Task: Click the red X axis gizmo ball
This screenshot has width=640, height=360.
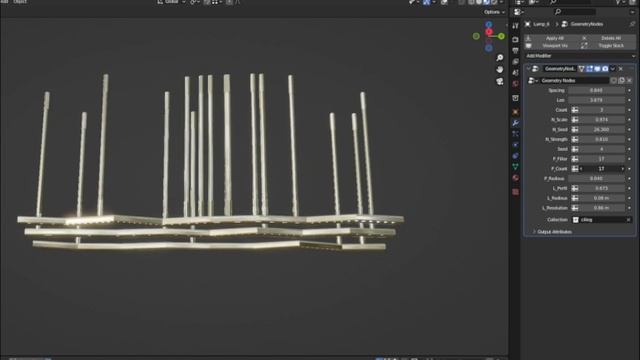Action: coord(489,32)
